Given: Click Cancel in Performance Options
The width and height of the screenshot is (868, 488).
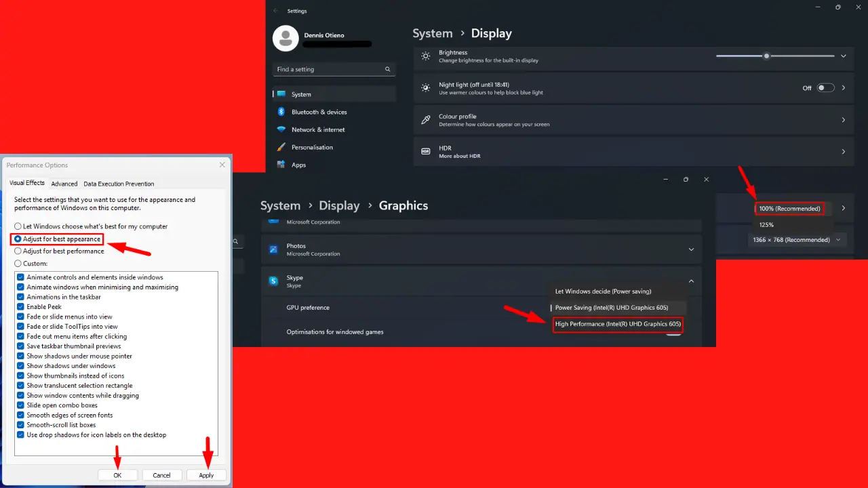Looking at the screenshot, I should point(161,475).
